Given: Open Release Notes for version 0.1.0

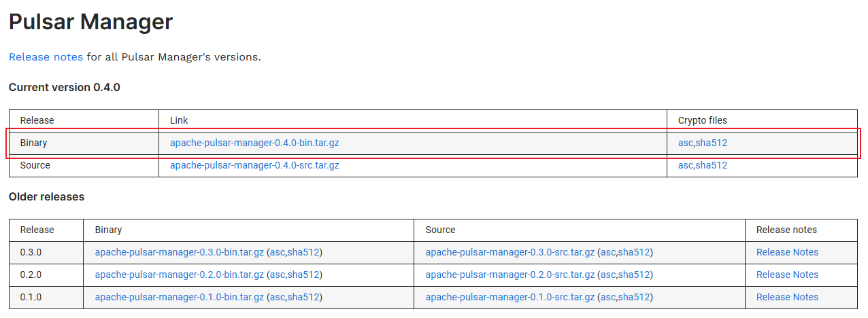Looking at the screenshot, I should [787, 297].
